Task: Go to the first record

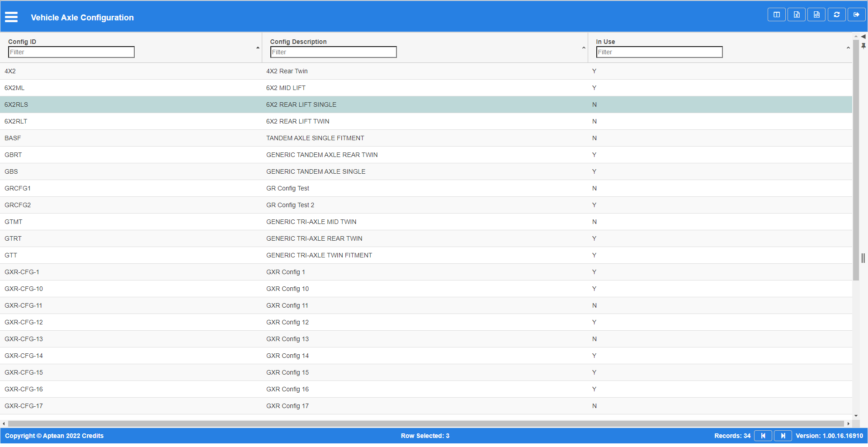Action: (763, 436)
